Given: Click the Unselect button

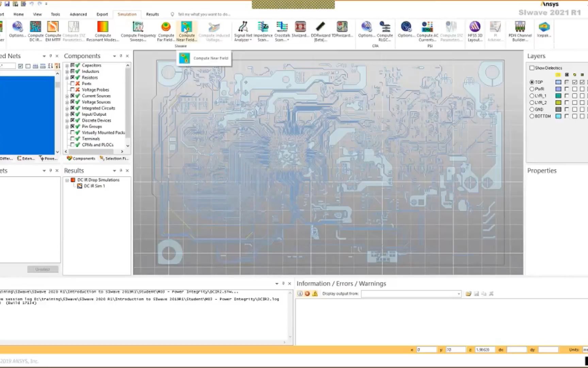Looking at the screenshot, I should (x=42, y=269).
